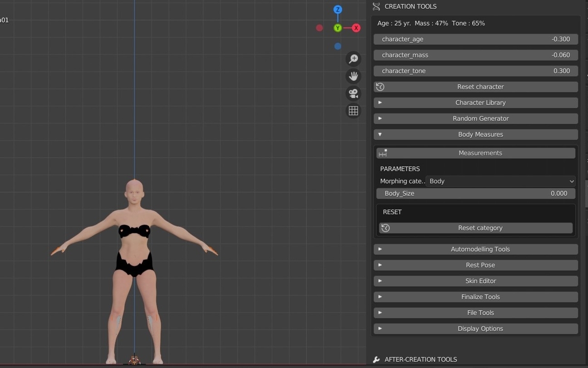The height and width of the screenshot is (368, 588).
Task: Click the viewport zoom magnifier icon
Action: [x=353, y=59]
